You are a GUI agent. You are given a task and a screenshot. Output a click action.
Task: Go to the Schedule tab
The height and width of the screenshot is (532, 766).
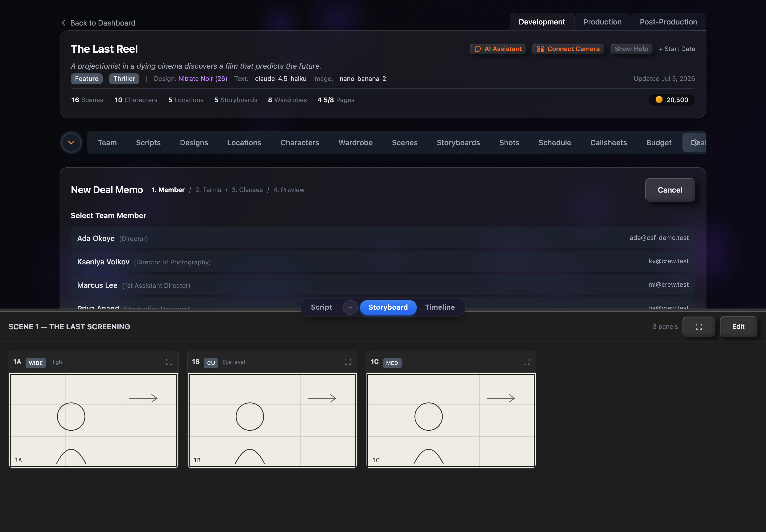555,143
